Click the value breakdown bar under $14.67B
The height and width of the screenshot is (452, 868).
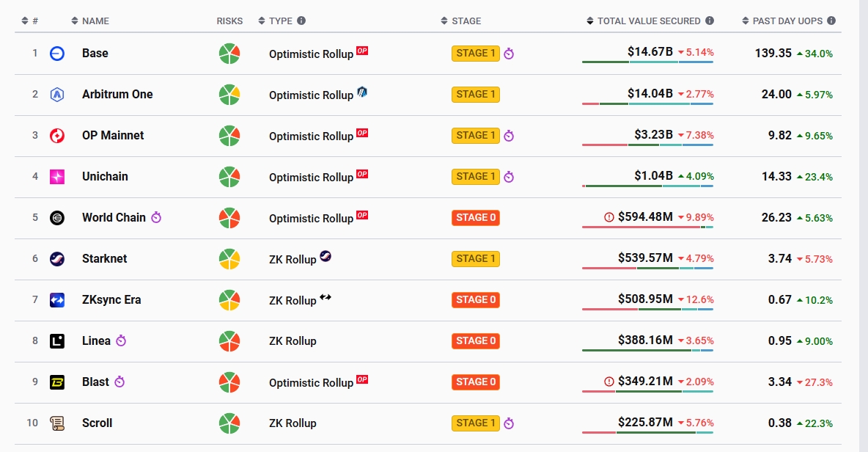coord(647,62)
